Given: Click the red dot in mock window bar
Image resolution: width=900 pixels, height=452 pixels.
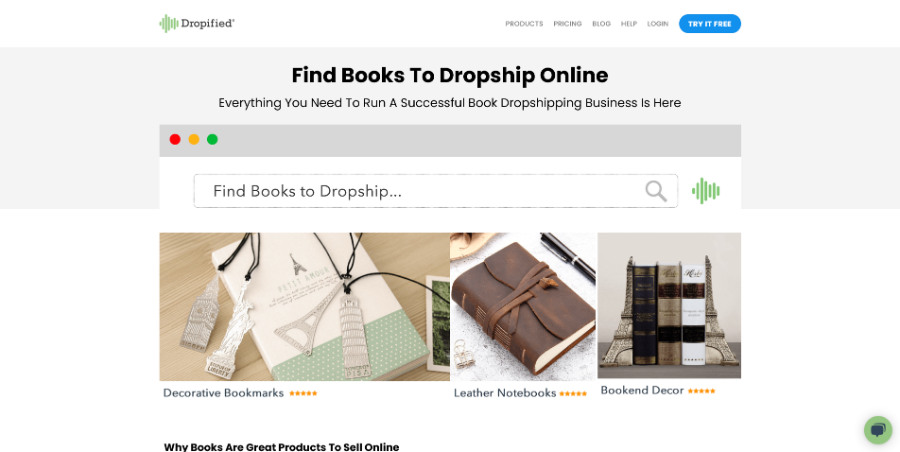Looking at the screenshot, I should tap(175, 139).
